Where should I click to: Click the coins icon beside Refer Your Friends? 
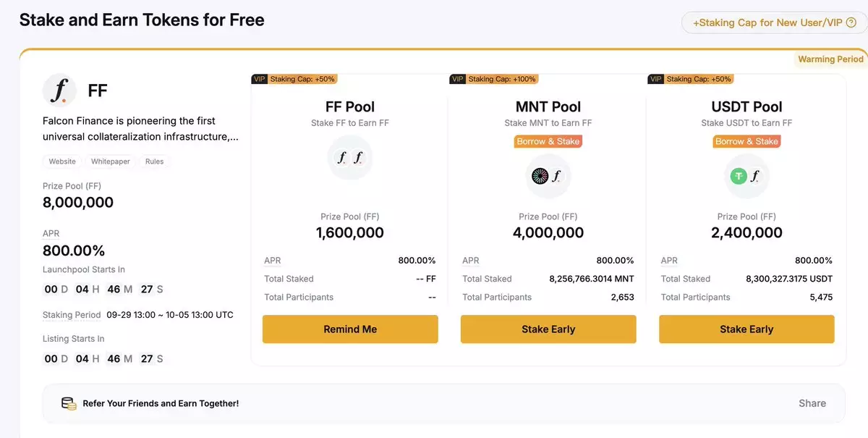point(69,403)
